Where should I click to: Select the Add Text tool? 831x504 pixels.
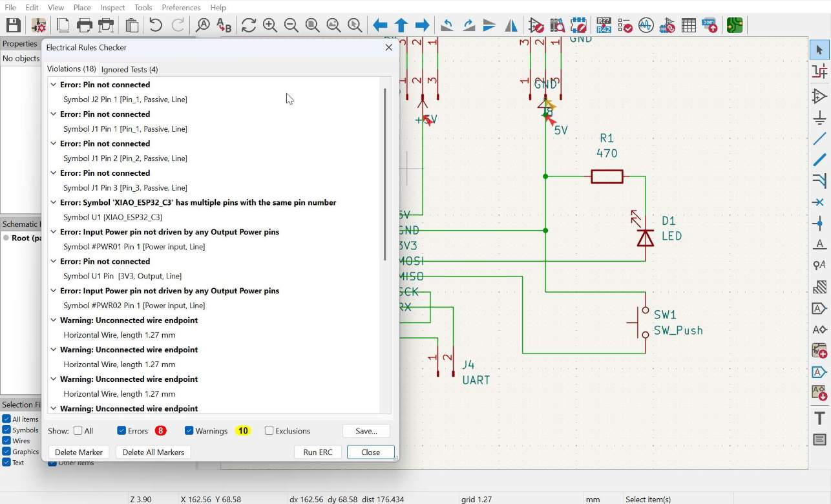(x=819, y=418)
